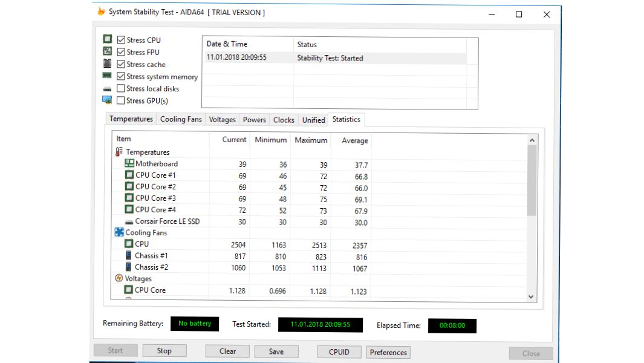This screenshot has width=644, height=363.
Task: Click the CPU Core #3 chip icon
Action: (129, 198)
